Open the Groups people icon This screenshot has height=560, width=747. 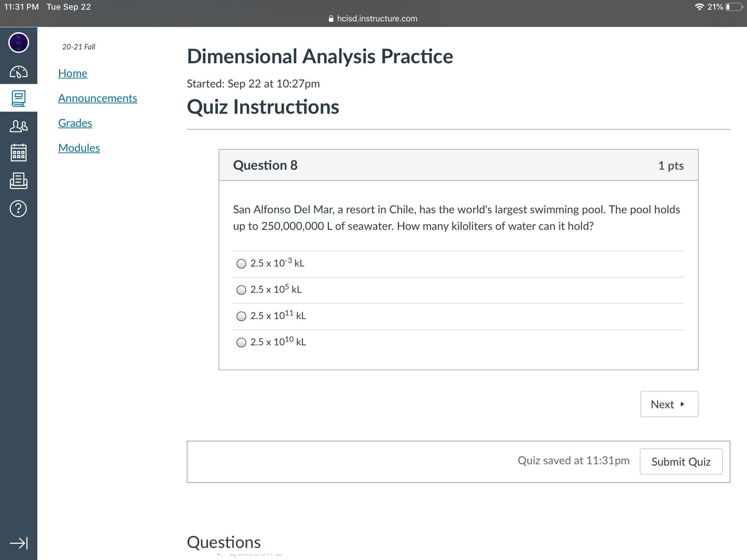[19, 126]
